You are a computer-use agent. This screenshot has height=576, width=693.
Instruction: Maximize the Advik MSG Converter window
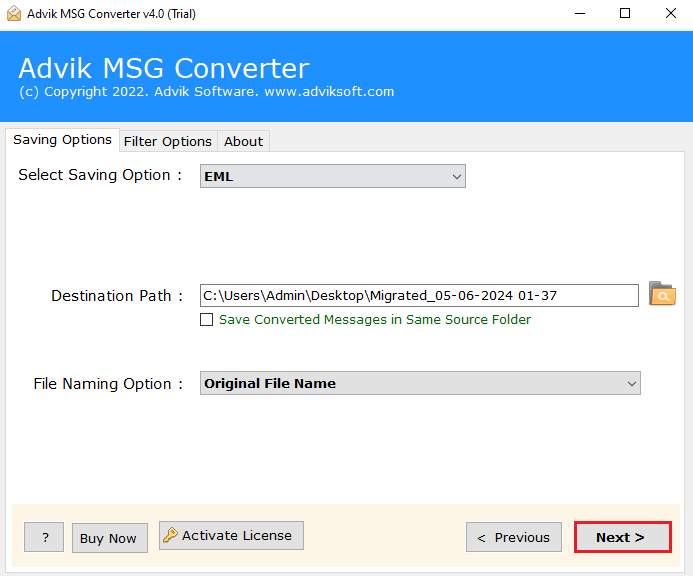click(x=625, y=14)
